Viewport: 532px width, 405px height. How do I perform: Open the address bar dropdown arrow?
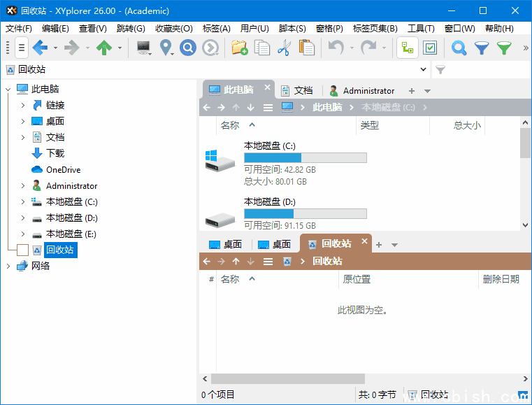pyautogui.click(x=423, y=70)
